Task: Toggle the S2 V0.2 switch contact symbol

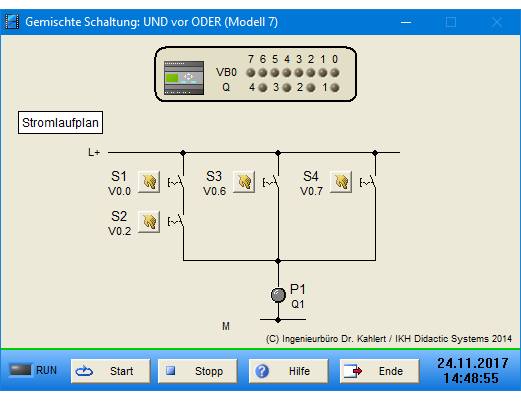Action: (x=175, y=221)
